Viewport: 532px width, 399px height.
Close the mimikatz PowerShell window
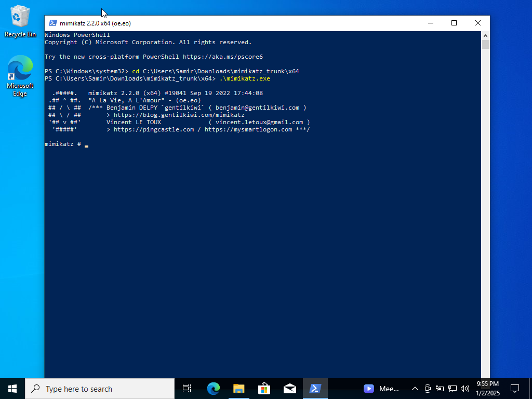pos(478,23)
